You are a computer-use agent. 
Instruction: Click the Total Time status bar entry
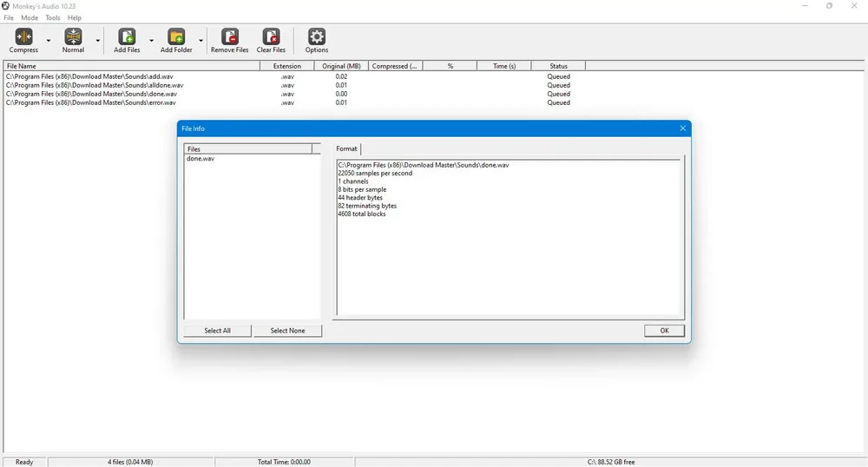[284, 462]
